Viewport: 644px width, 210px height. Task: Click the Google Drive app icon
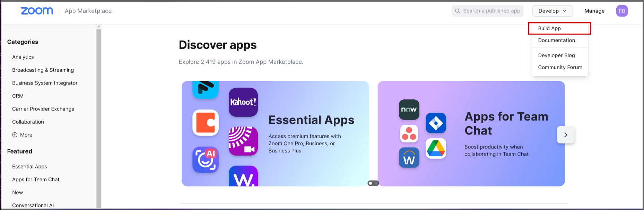click(x=436, y=148)
